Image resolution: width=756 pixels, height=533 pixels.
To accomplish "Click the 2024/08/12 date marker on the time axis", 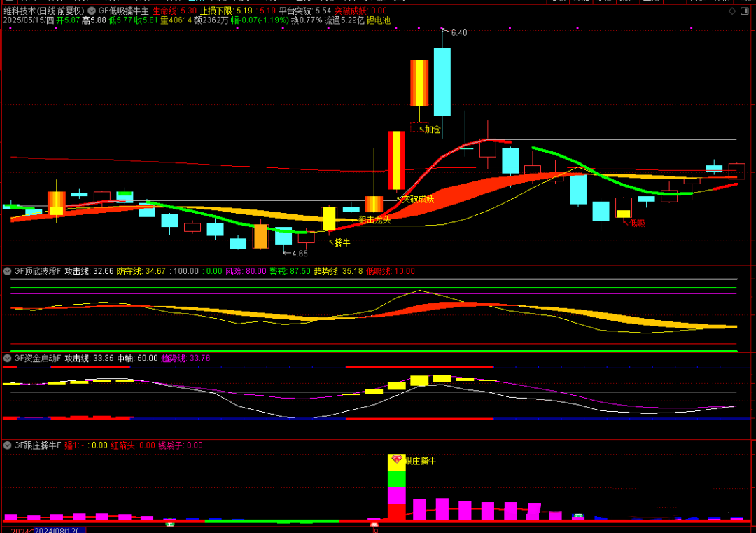I will click(59, 529).
